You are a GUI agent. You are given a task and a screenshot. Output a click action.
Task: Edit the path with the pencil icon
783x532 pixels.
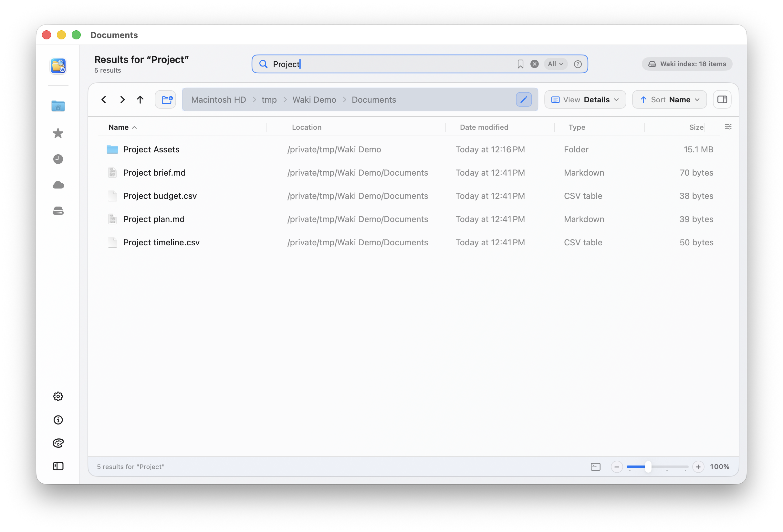tap(524, 100)
